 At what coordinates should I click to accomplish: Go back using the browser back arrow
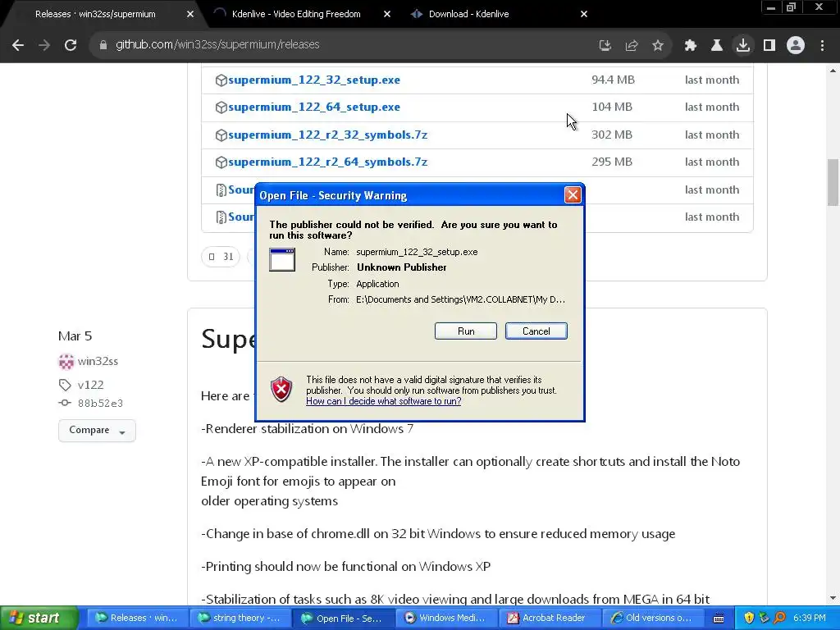(18, 45)
